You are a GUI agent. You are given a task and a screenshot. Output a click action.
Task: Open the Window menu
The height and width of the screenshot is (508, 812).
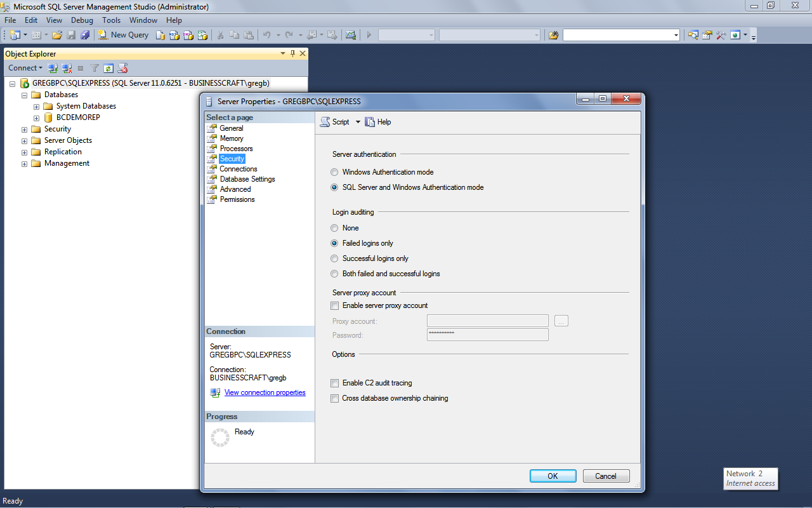coord(143,20)
